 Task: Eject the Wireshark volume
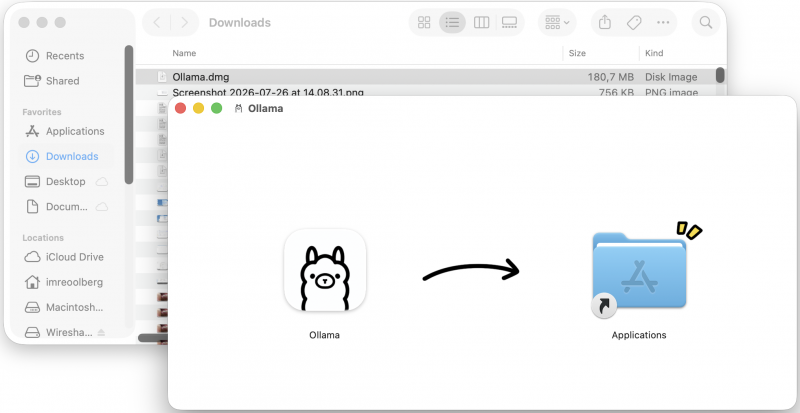point(101,332)
